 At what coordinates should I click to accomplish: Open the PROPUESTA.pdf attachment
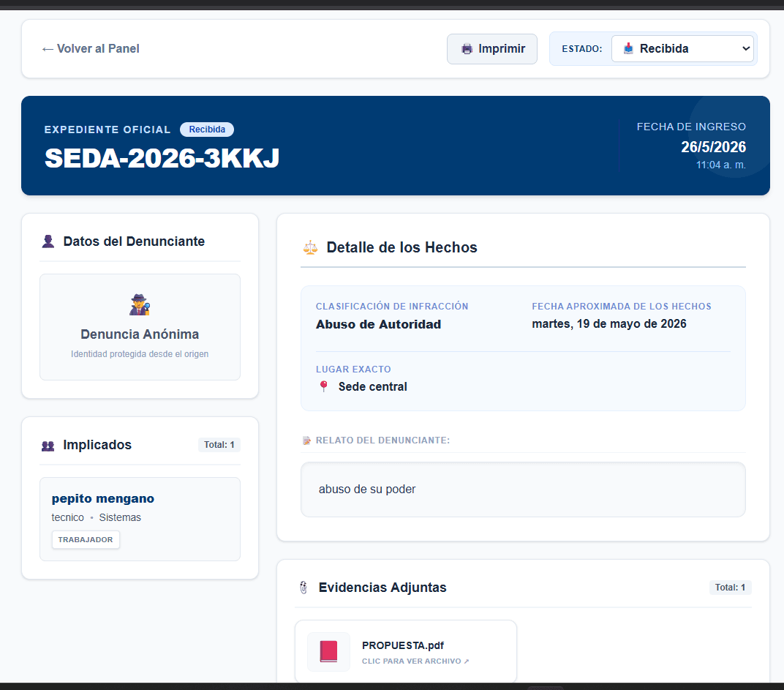coord(405,651)
